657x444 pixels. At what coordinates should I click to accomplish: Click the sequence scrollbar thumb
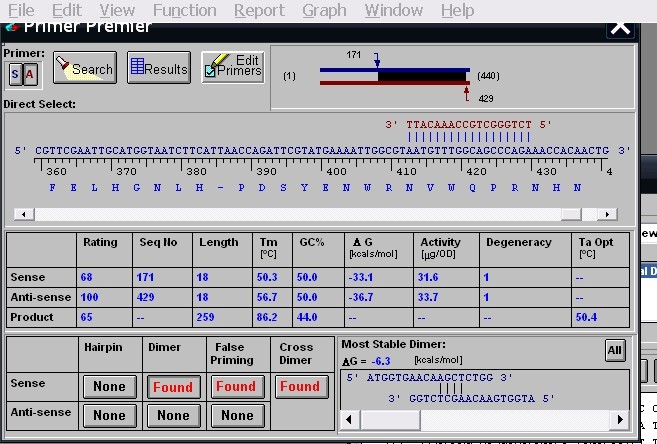[x=571, y=214]
